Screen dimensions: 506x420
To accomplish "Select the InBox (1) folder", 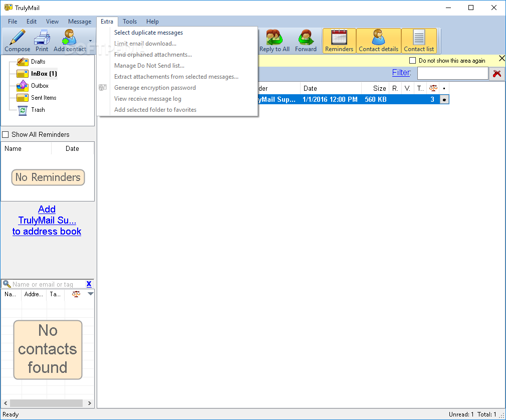I will (x=44, y=74).
